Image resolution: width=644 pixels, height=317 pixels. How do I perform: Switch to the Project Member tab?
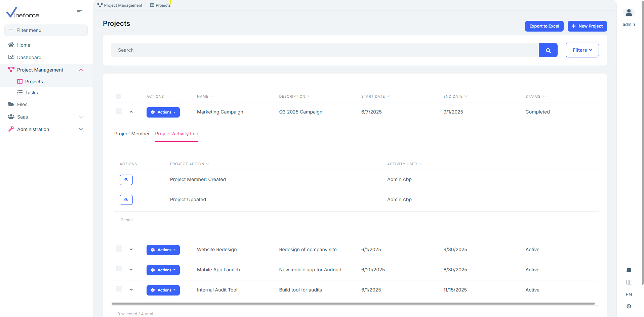pos(132,134)
